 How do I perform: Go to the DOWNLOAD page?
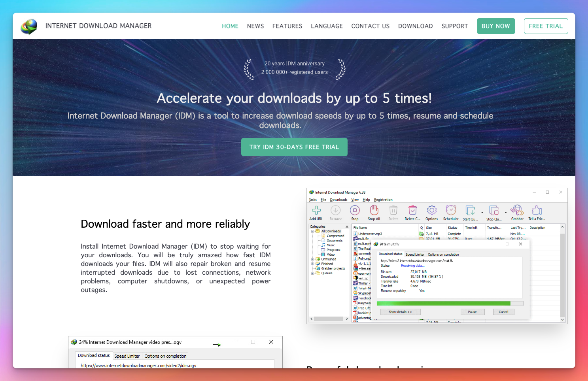pyautogui.click(x=416, y=26)
